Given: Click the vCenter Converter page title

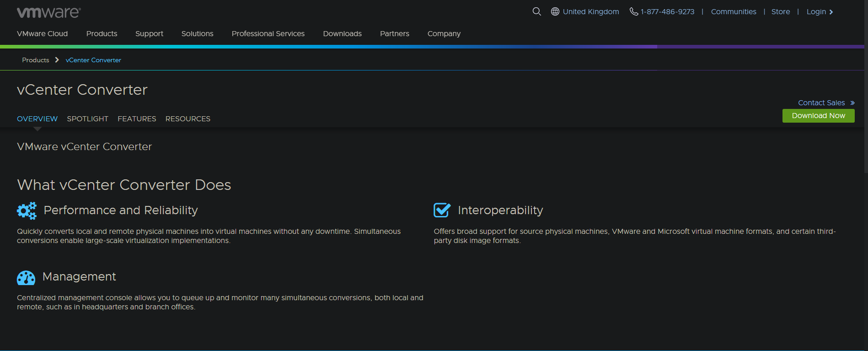Looking at the screenshot, I should (x=82, y=90).
